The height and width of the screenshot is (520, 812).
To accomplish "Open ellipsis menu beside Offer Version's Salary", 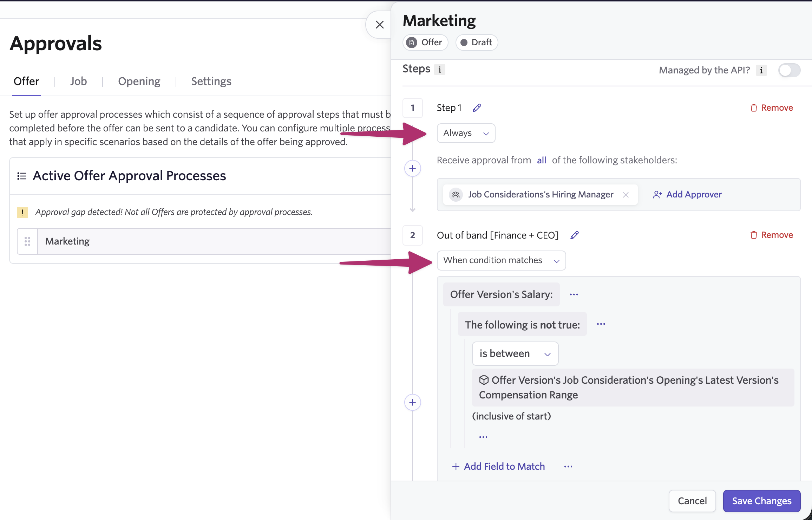I will pos(574,294).
